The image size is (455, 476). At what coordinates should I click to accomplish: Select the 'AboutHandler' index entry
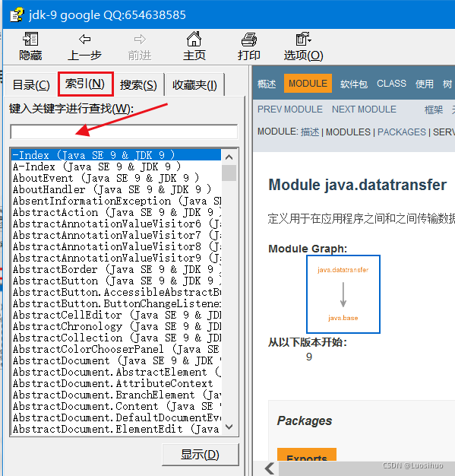point(116,189)
